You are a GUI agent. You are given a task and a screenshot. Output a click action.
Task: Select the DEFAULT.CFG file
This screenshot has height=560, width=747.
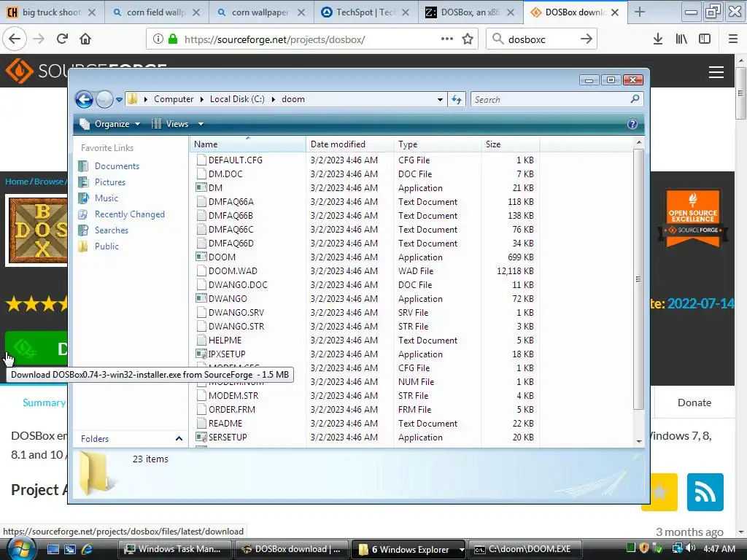pyautogui.click(x=236, y=160)
